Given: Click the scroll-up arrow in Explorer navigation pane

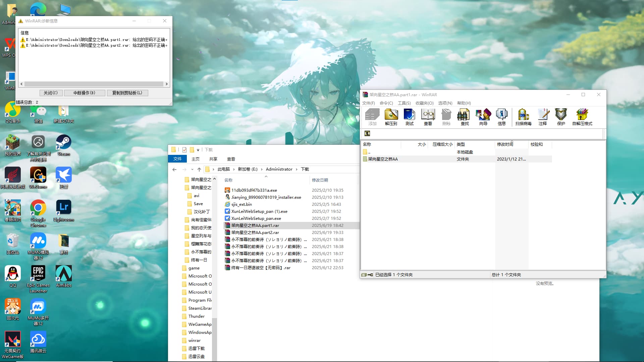Looking at the screenshot, I should click(x=215, y=179).
